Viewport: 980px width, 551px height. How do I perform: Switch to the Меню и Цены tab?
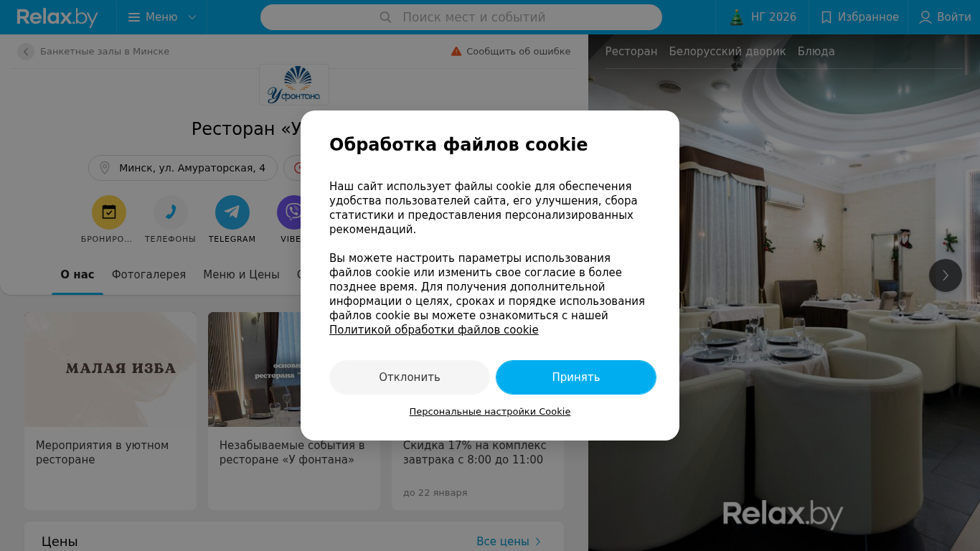point(241,275)
